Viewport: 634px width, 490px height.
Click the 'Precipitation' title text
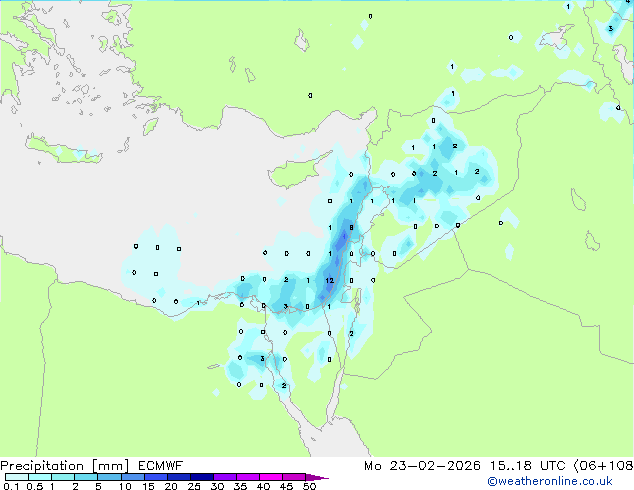(x=42, y=466)
